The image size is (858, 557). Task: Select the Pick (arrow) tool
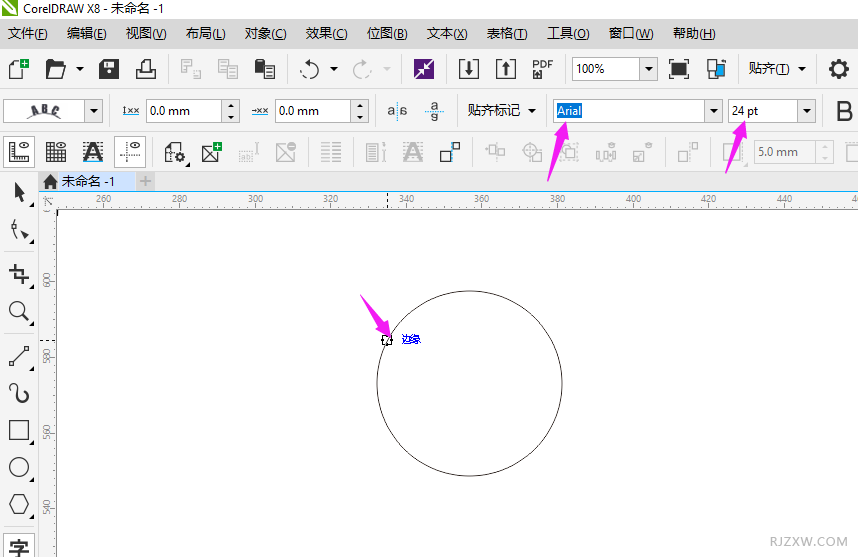pyautogui.click(x=19, y=193)
